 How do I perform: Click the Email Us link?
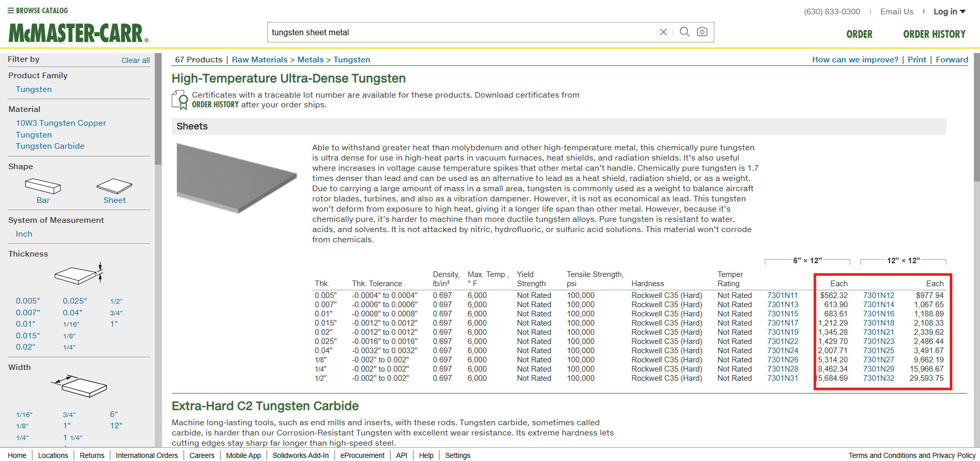click(897, 12)
